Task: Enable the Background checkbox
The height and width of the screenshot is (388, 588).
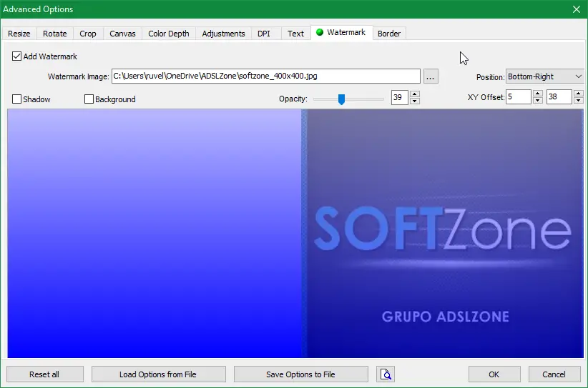Action: click(x=89, y=99)
